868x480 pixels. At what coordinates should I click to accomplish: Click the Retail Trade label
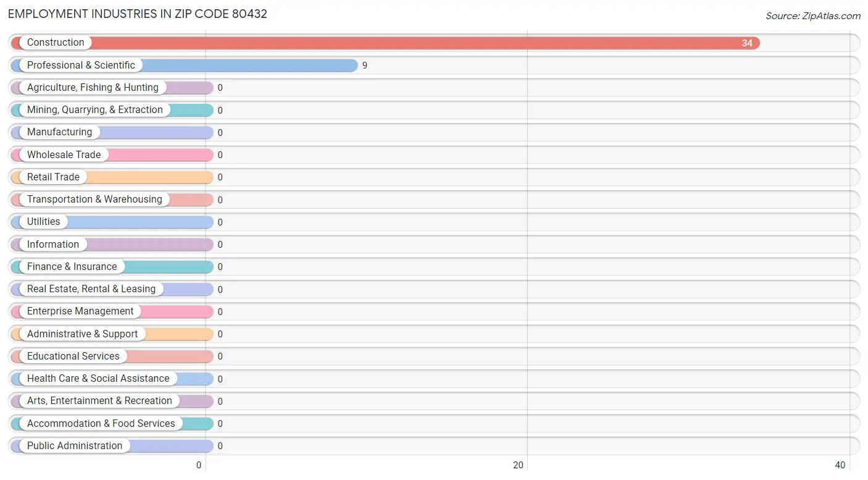tap(53, 177)
